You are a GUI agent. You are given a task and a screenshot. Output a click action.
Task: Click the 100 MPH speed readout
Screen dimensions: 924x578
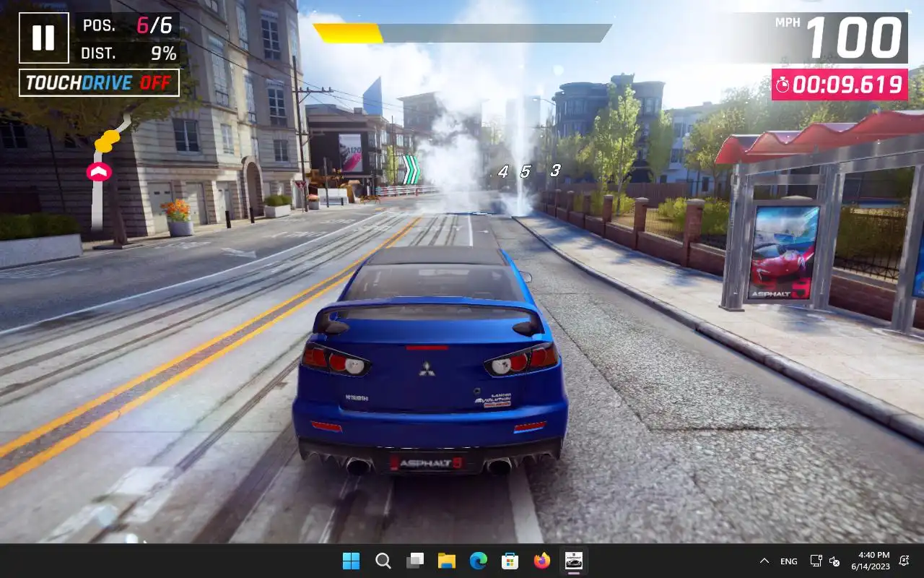pos(841,38)
